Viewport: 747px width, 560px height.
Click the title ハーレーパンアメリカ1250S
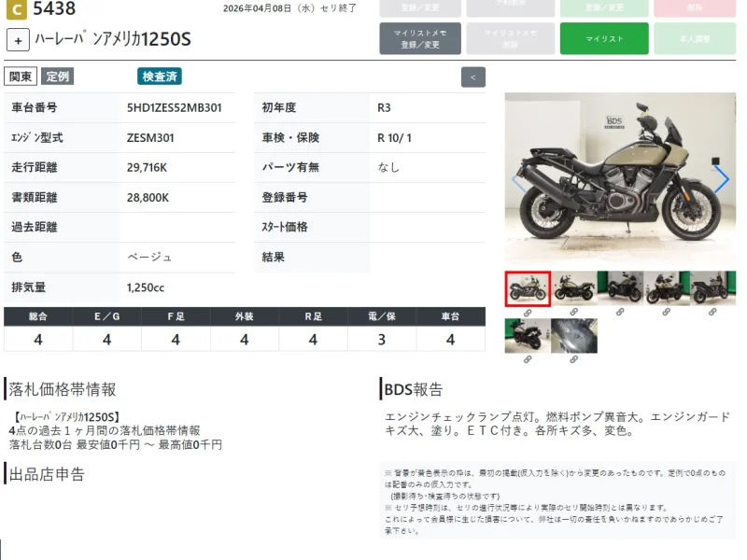(x=113, y=39)
